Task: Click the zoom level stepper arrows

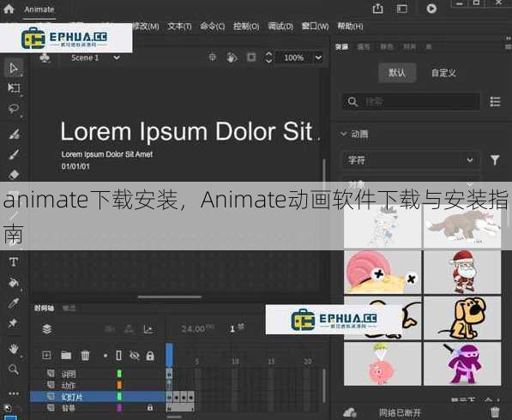Action: (268, 57)
